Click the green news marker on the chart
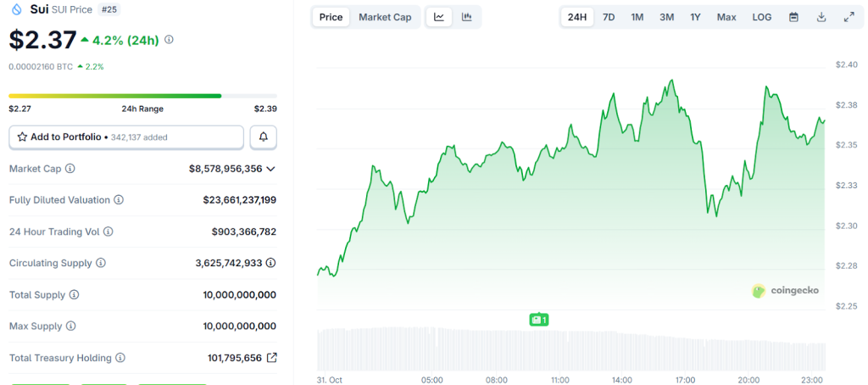Image resolution: width=868 pixels, height=385 pixels. pyautogui.click(x=538, y=320)
